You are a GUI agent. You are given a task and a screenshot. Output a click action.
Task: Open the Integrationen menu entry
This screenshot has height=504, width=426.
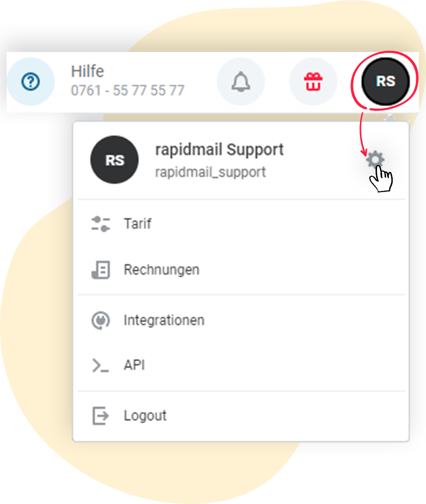point(241,320)
